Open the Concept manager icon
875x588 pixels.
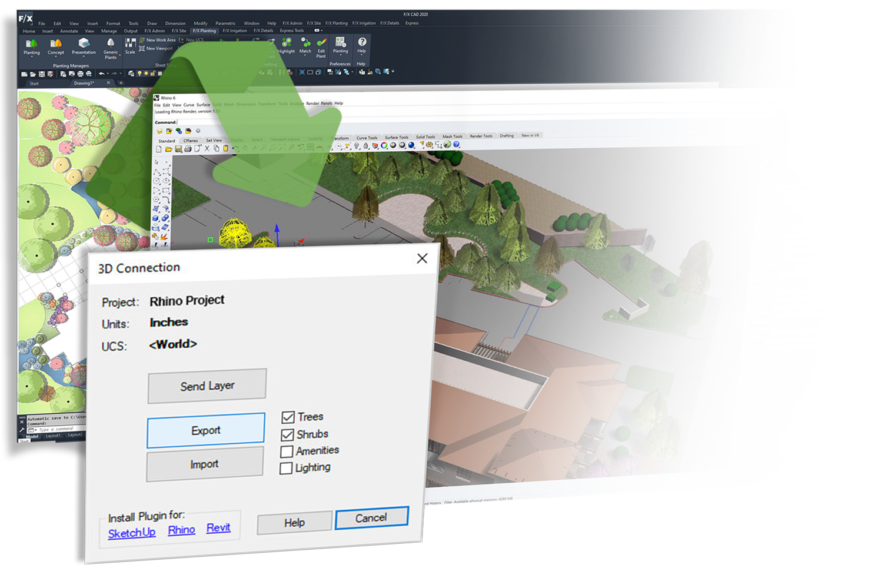[x=56, y=44]
